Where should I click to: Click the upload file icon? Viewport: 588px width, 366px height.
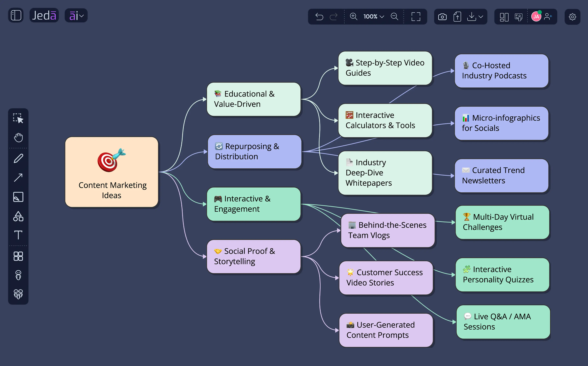(x=457, y=17)
